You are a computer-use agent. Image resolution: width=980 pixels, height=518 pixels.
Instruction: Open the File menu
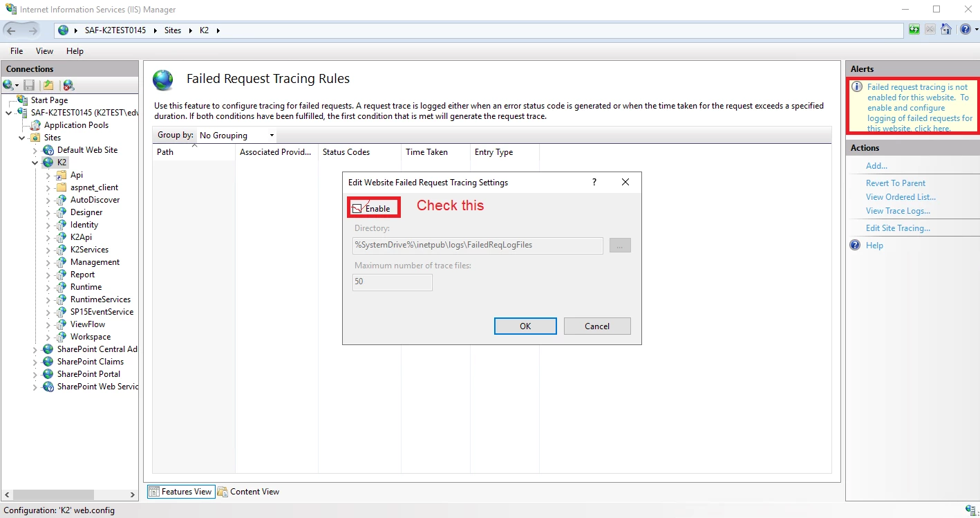(17, 51)
